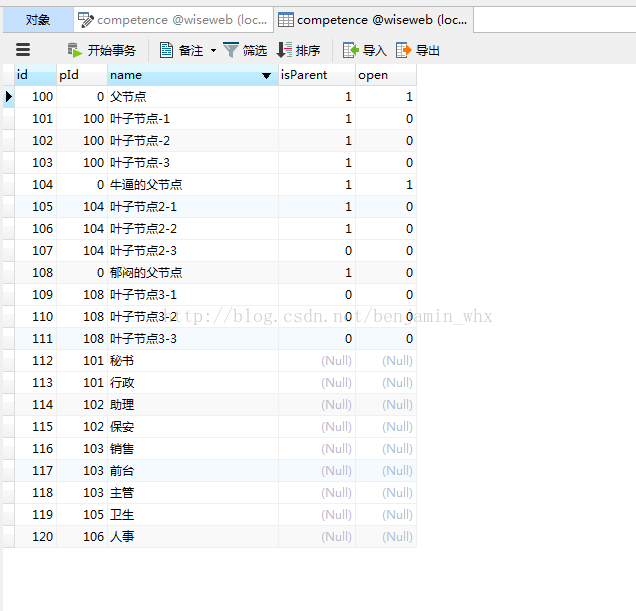Click the pId cell in row 119

(82, 514)
